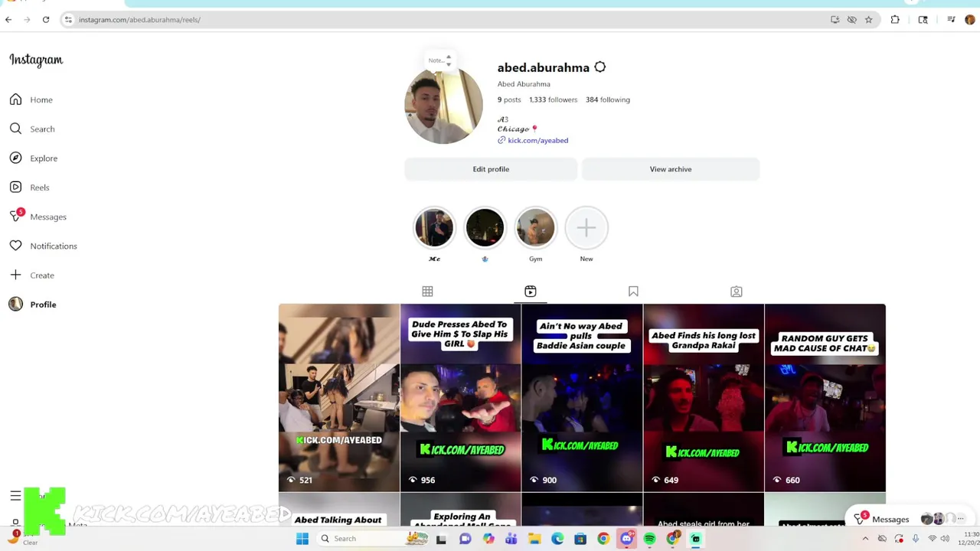Open the sidebar More hamburger menu

tap(15, 496)
